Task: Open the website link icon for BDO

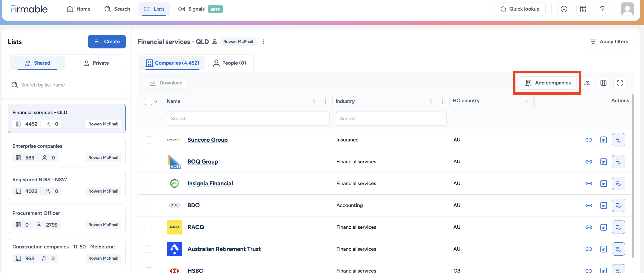Action: 589,205
